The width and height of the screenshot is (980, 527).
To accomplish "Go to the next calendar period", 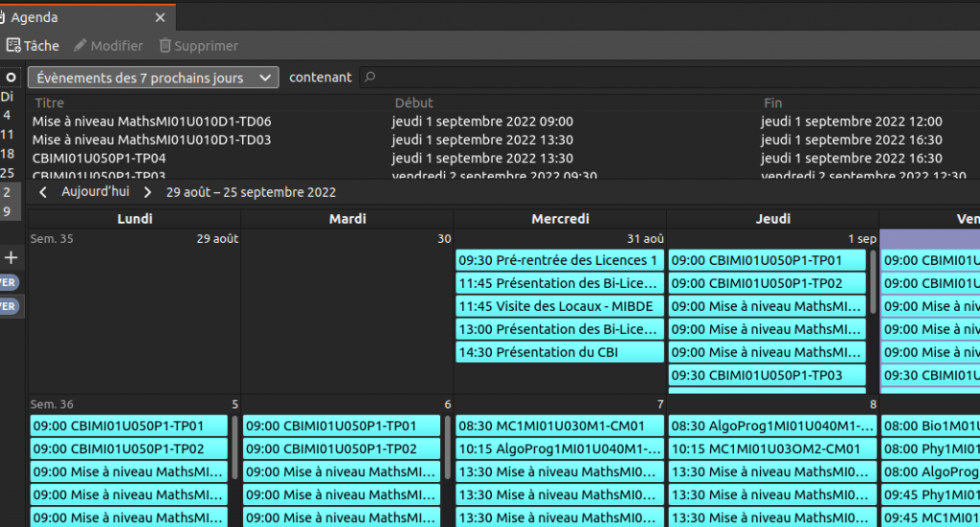I will click(147, 192).
